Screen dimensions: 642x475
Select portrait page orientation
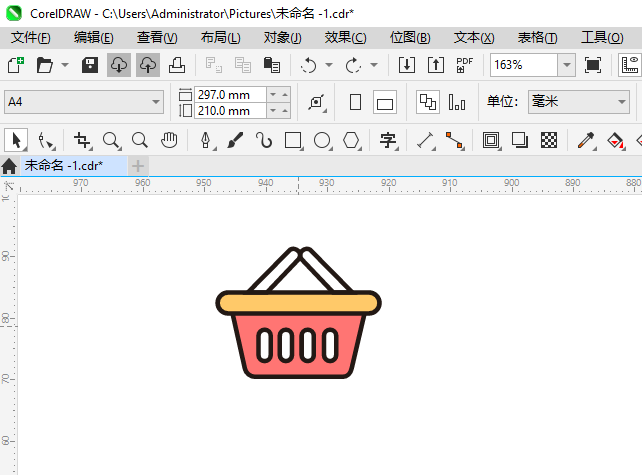355,102
